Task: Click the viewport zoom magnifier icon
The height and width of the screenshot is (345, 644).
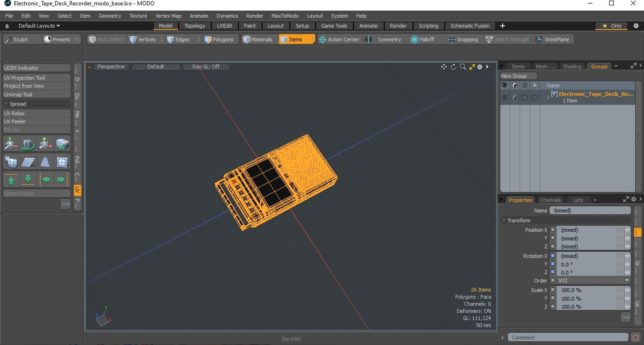Action: [463, 67]
